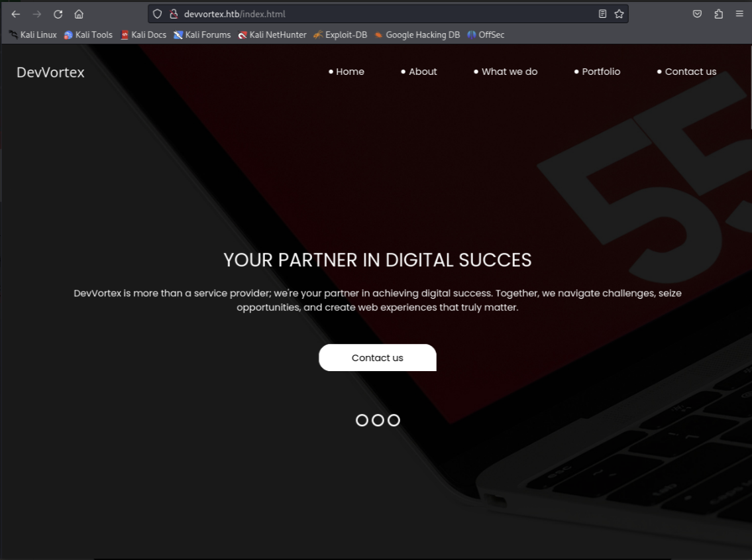Open the Exploit-DB bookmark

[340, 34]
